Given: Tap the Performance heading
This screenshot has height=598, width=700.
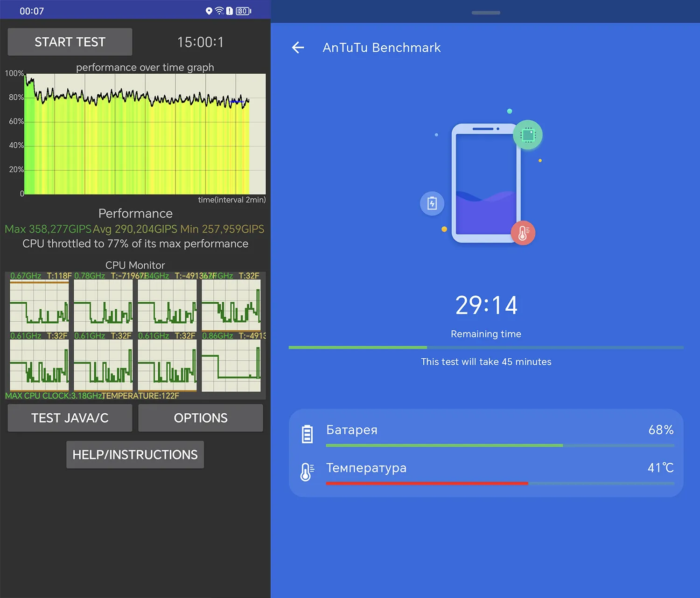Looking at the screenshot, I should click(x=135, y=214).
